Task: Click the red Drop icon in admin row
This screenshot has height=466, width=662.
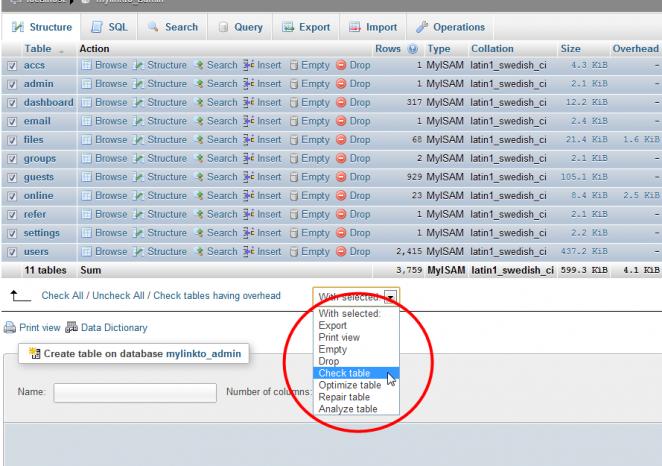Action: coord(341,84)
